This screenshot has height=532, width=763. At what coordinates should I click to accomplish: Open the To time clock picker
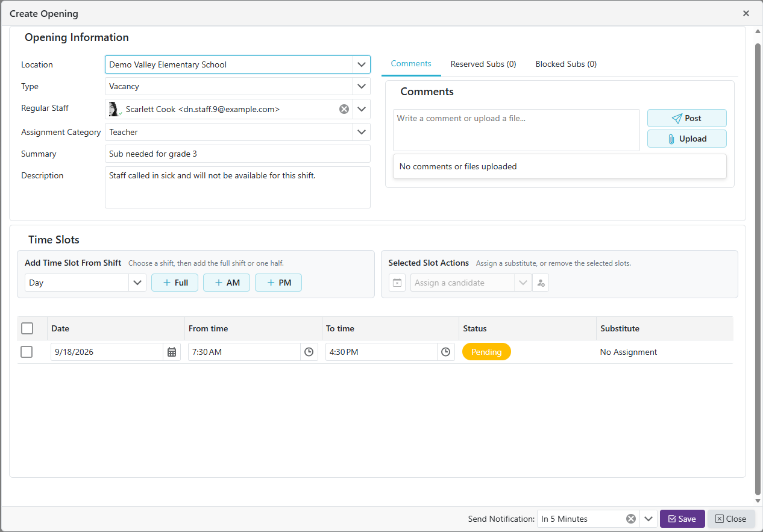point(446,352)
